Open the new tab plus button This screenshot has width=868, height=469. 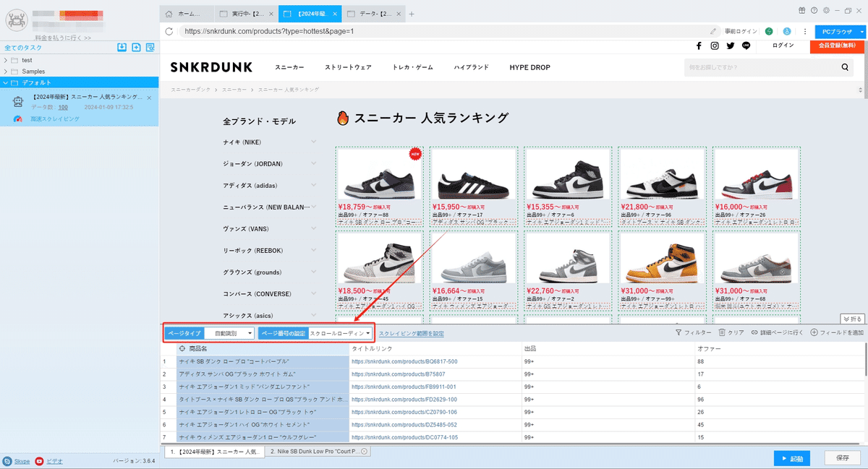coord(412,14)
